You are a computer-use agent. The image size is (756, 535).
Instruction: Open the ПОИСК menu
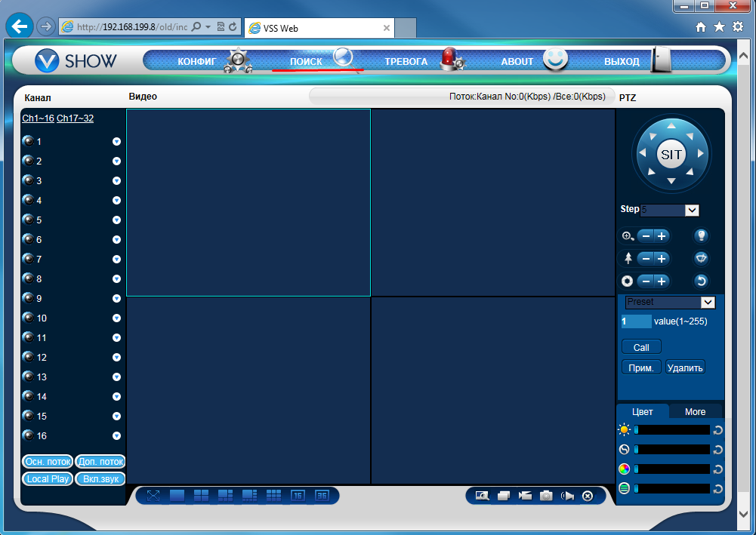pos(307,61)
